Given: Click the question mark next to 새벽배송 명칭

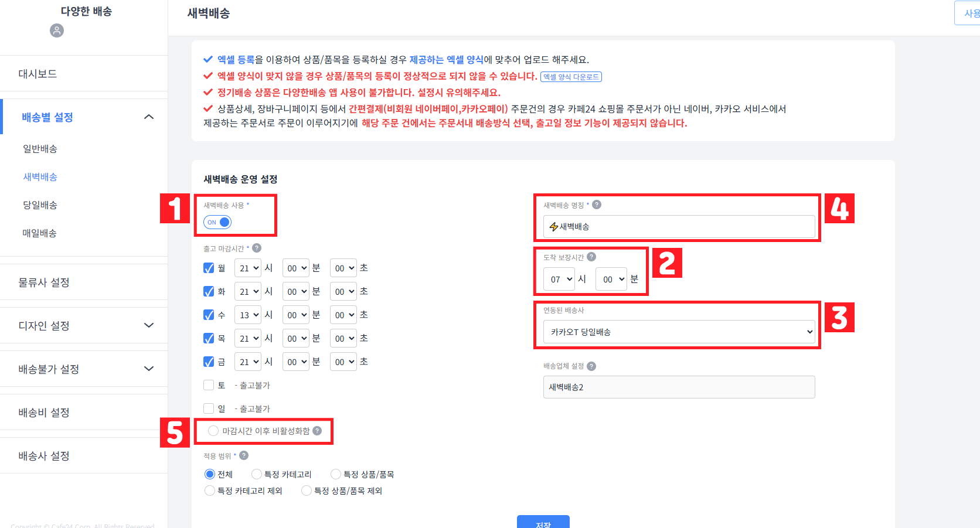Looking at the screenshot, I should 597,205.
